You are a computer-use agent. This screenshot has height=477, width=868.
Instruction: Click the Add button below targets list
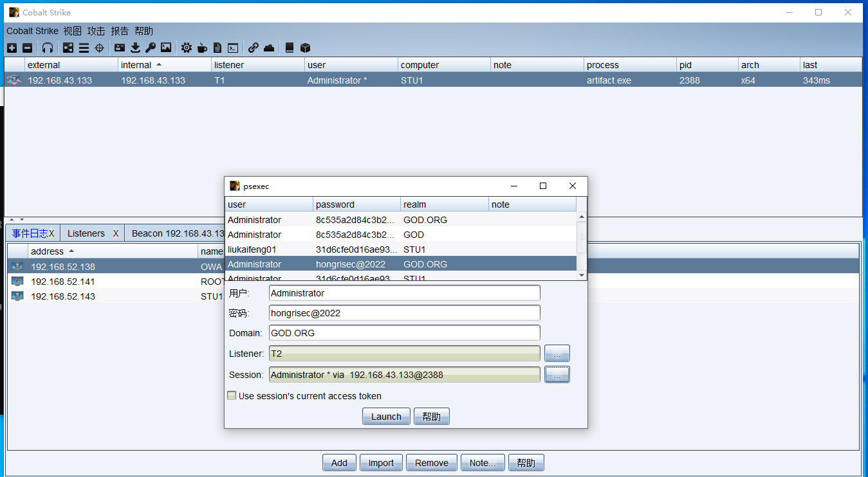point(339,463)
